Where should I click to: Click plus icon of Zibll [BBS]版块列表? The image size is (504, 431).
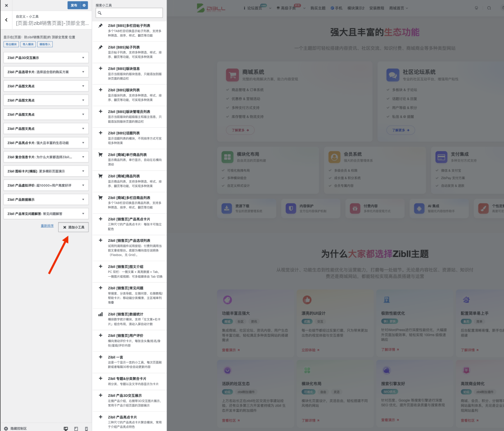[100, 90]
